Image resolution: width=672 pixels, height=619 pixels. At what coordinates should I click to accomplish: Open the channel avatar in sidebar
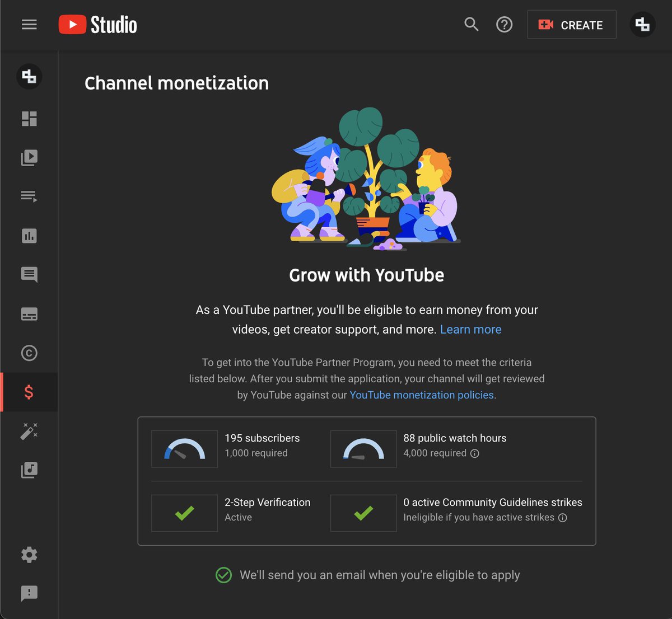(x=29, y=76)
